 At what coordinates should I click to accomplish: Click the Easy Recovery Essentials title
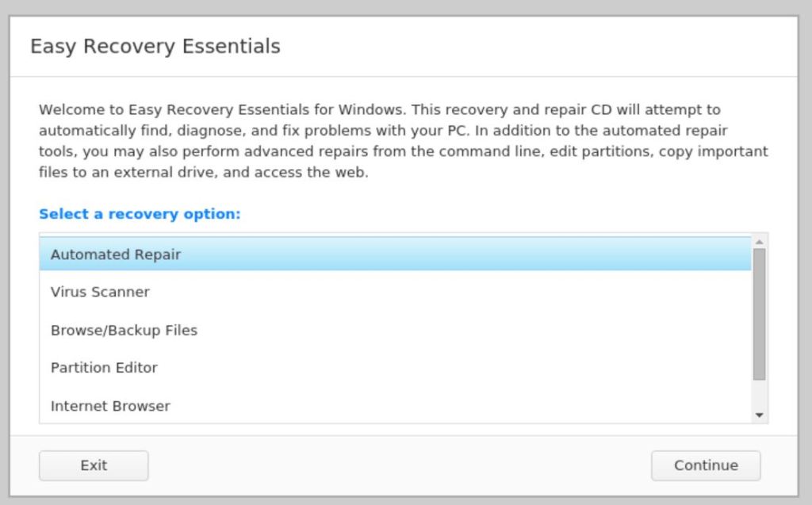(x=155, y=46)
